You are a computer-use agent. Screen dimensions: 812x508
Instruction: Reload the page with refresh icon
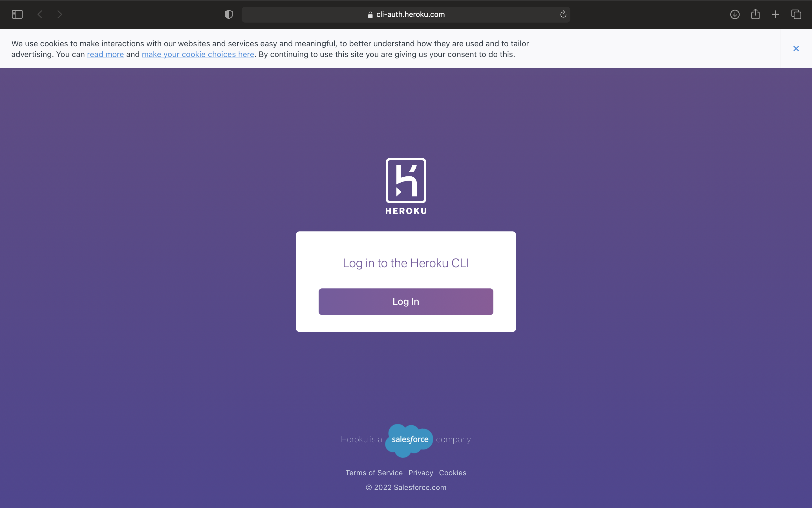563,14
